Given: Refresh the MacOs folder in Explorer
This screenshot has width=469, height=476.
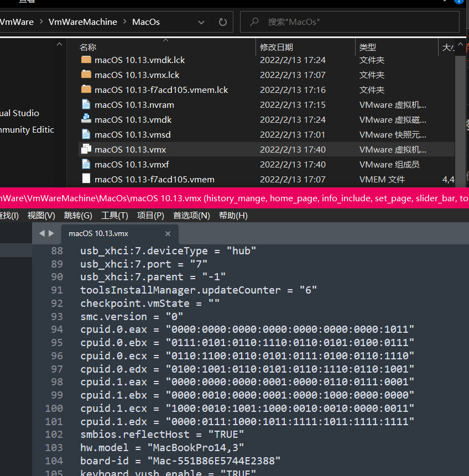Looking at the screenshot, I should point(223,22).
